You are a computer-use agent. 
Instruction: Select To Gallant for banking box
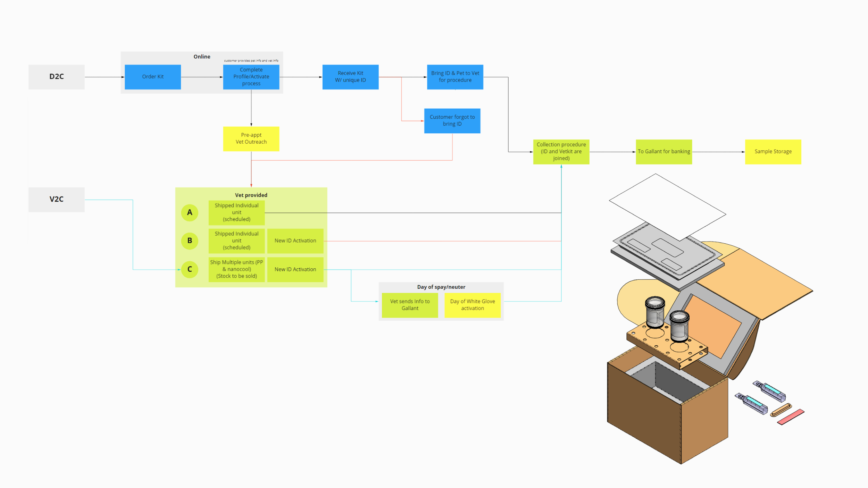[663, 152]
